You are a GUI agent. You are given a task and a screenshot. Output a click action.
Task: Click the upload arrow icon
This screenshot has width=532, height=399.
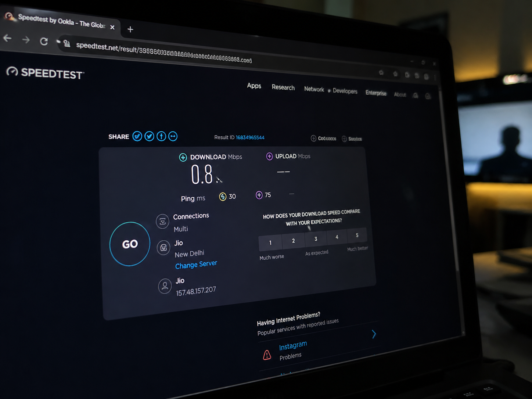[x=269, y=156]
